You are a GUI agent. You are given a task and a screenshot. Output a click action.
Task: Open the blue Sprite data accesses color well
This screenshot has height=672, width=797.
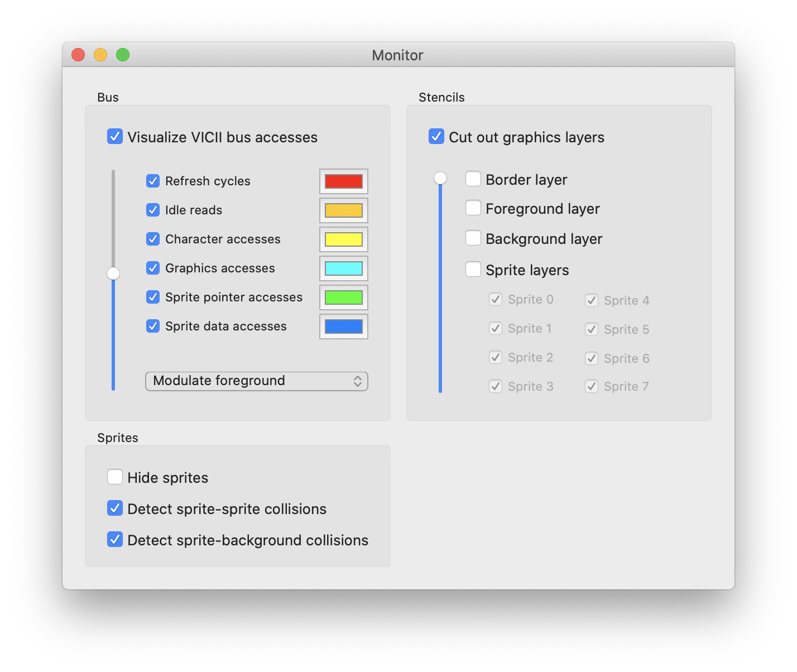(x=344, y=327)
